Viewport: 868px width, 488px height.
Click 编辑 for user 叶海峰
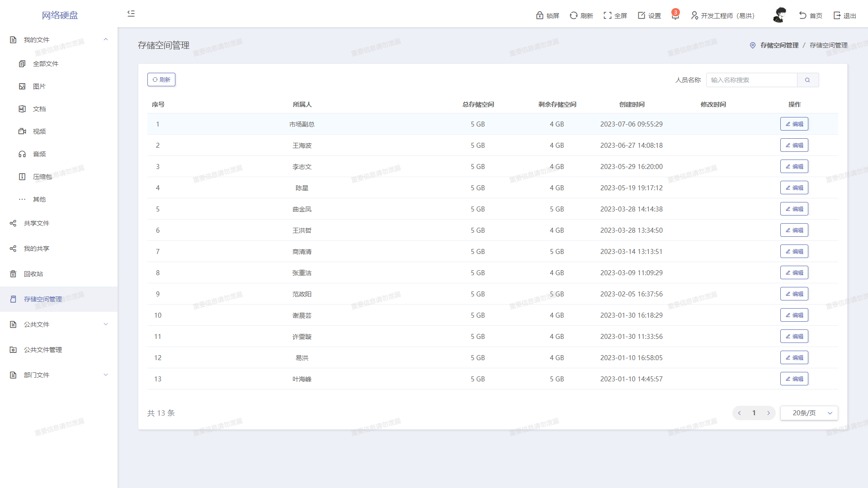tap(794, 379)
